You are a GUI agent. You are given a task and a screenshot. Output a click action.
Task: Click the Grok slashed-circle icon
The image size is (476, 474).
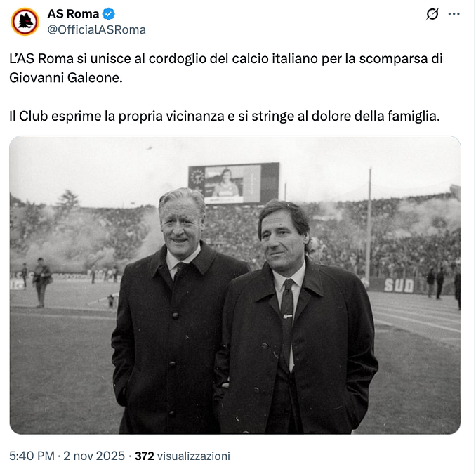432,14
